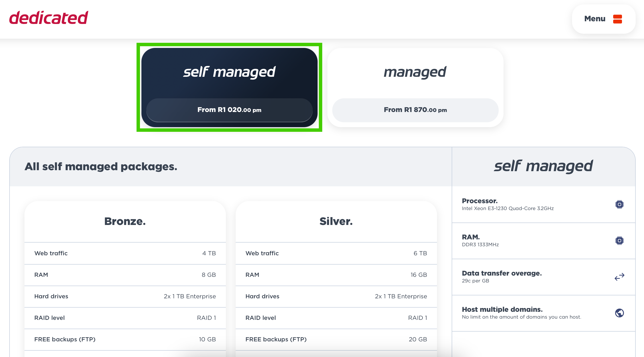Click the Processor chip icon
This screenshot has width=644, height=357.
pos(619,204)
